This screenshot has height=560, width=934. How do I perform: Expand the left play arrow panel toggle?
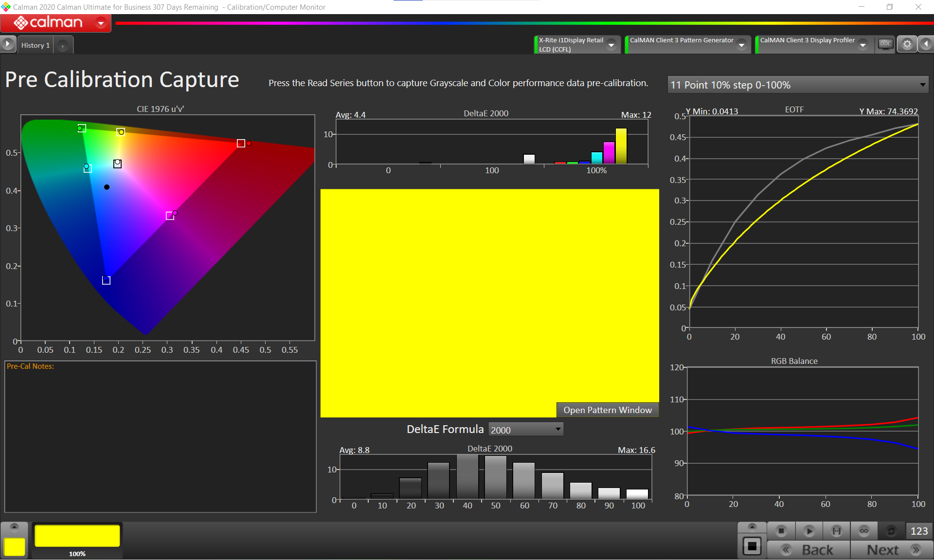point(8,44)
